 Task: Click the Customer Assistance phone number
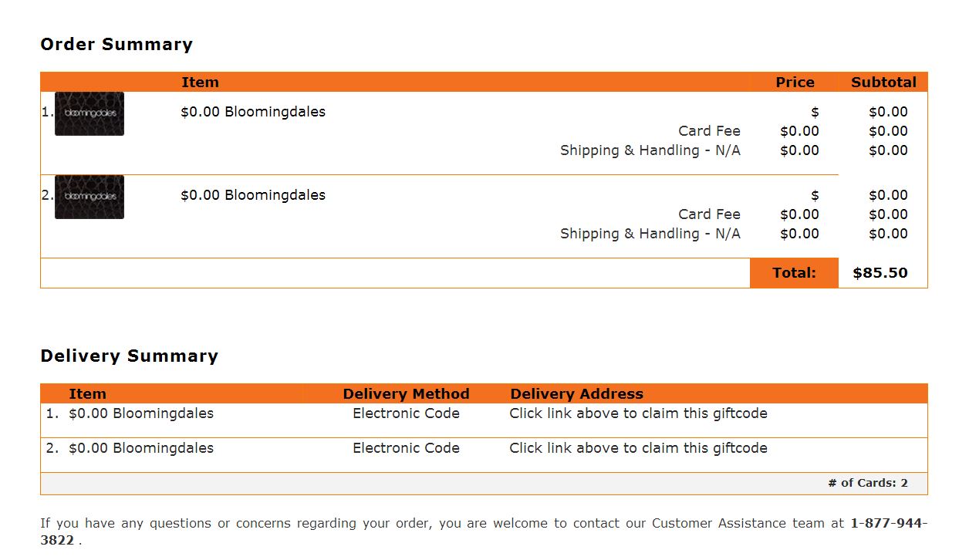[484, 531]
